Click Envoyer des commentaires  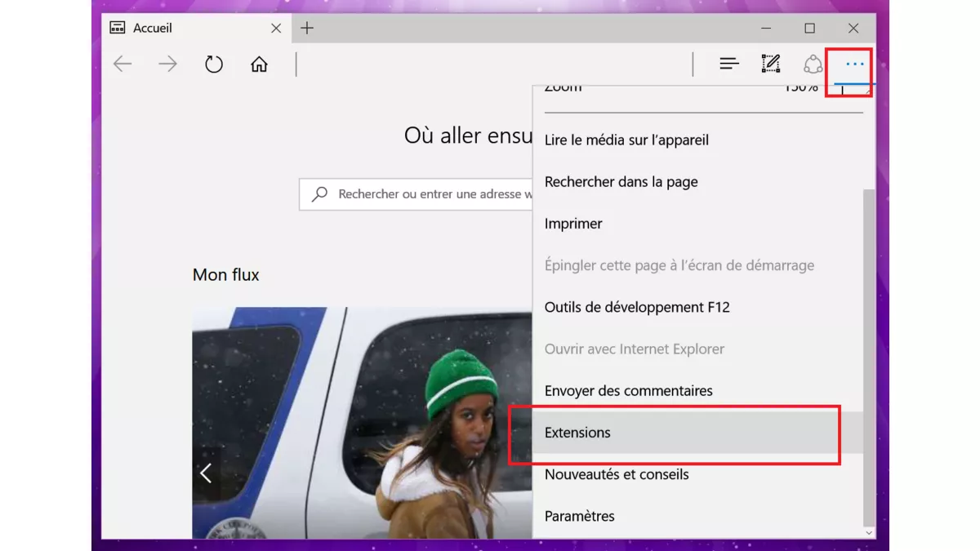tap(628, 391)
